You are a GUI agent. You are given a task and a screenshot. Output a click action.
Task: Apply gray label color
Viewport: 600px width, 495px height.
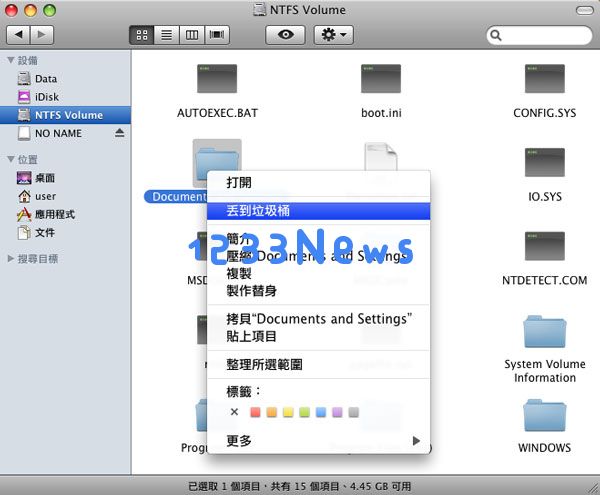pyautogui.click(x=354, y=412)
